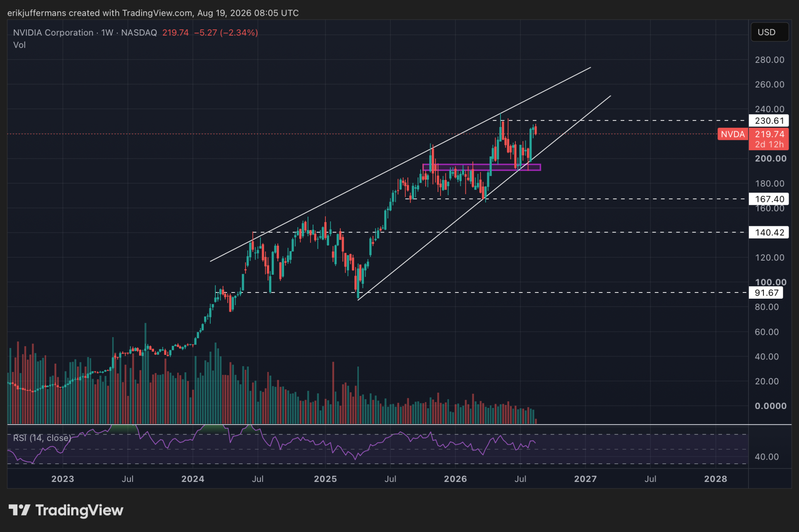Click the 2027 time axis label
The image size is (799, 532).
point(585,479)
